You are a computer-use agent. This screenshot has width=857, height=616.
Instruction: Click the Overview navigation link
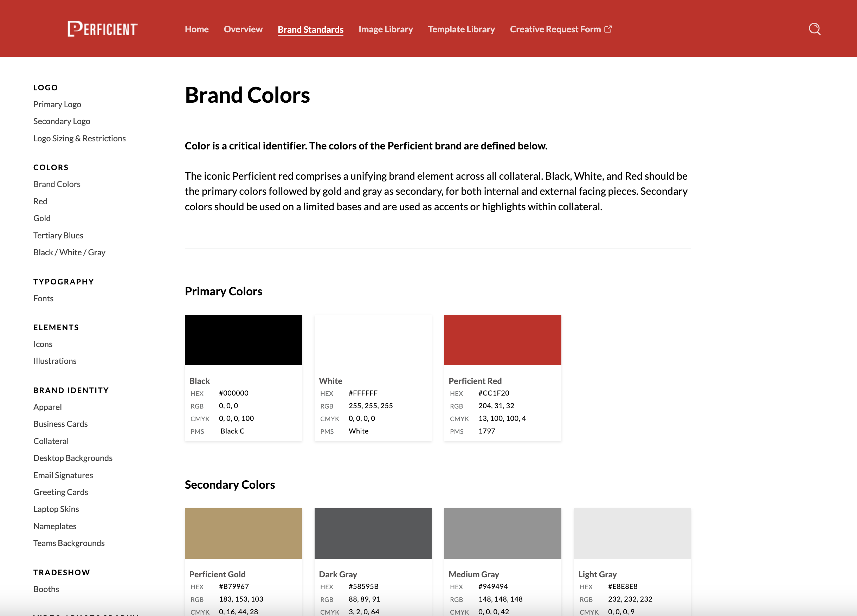click(x=242, y=28)
